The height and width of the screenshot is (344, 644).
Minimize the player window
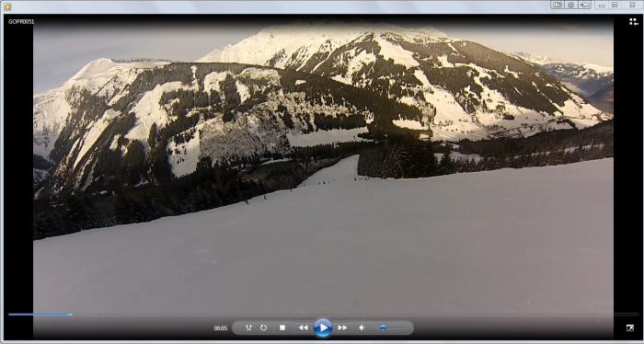(x=602, y=5)
